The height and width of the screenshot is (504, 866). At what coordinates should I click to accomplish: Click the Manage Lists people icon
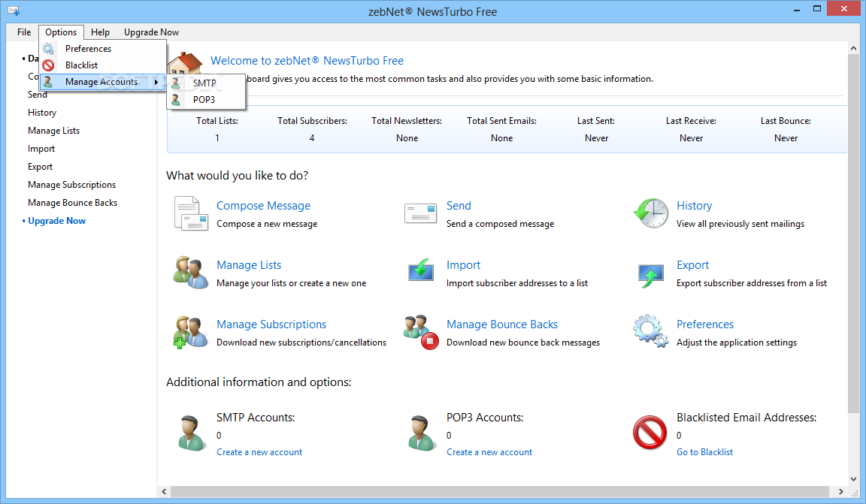click(191, 272)
